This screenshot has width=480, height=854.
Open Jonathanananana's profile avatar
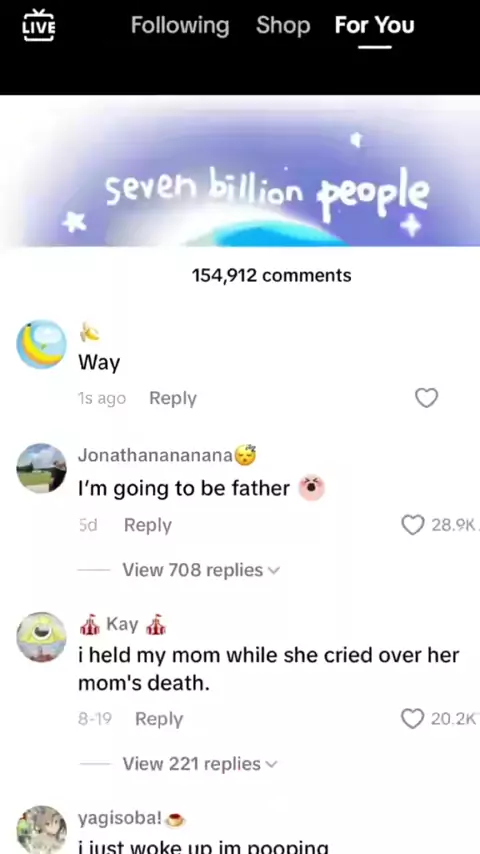[41, 468]
